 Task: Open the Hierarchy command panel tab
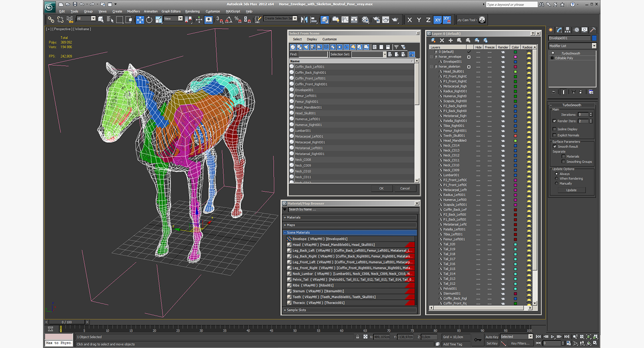click(568, 30)
